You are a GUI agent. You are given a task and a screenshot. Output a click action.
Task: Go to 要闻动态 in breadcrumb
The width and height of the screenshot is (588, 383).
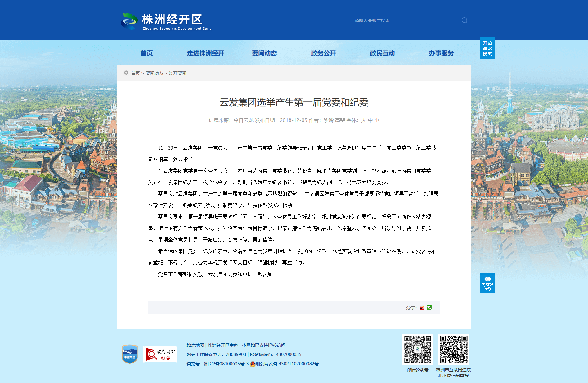tap(154, 73)
